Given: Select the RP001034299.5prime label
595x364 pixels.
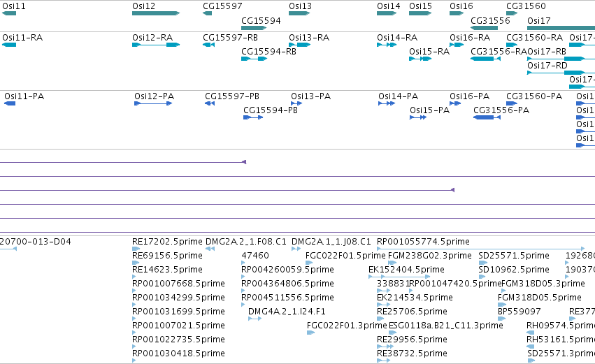Looking at the screenshot, I should 178,298.
